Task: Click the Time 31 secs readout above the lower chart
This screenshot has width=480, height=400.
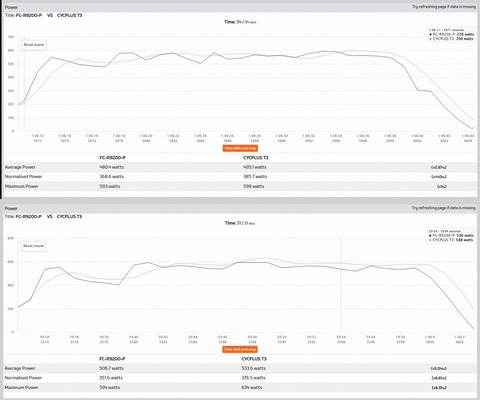Action: pos(240,223)
